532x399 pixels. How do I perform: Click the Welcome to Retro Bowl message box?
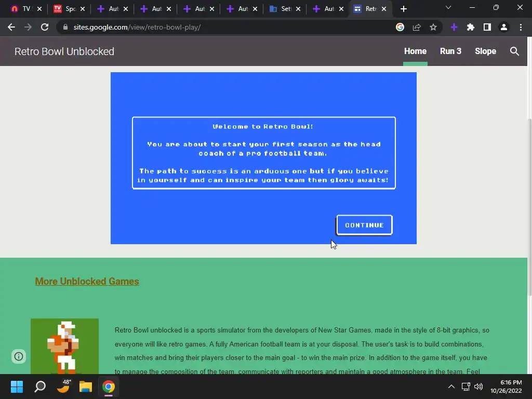263,153
